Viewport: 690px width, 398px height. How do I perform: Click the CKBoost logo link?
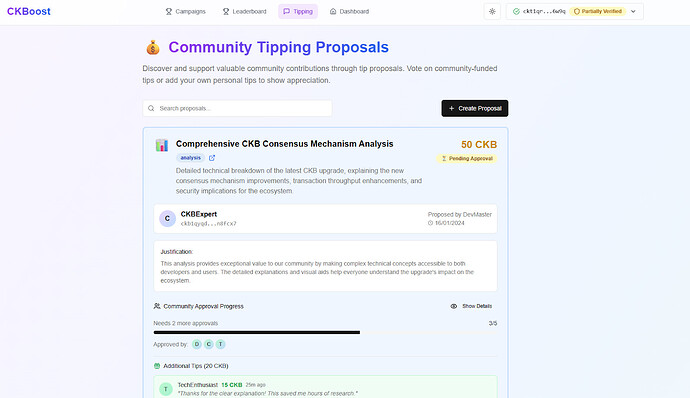pos(29,11)
